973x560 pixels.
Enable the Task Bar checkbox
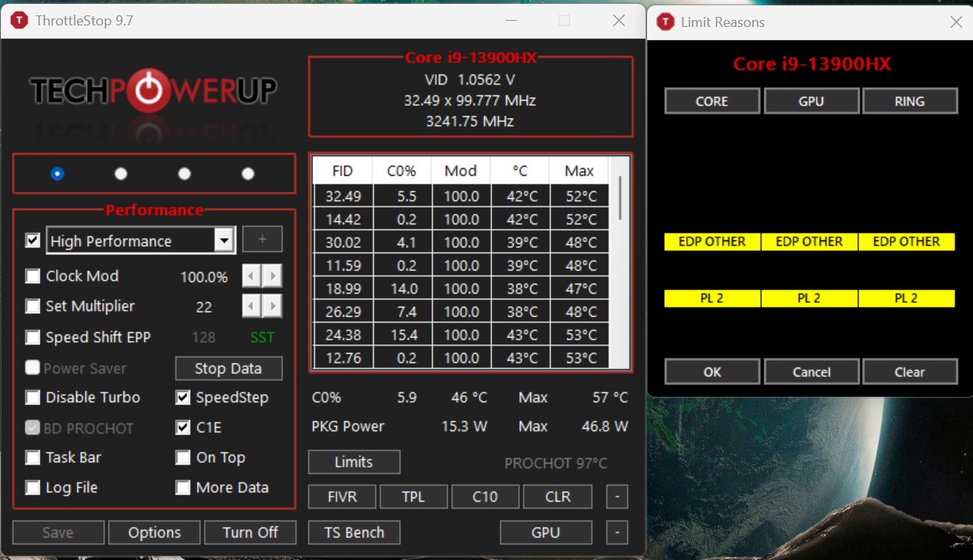point(32,458)
